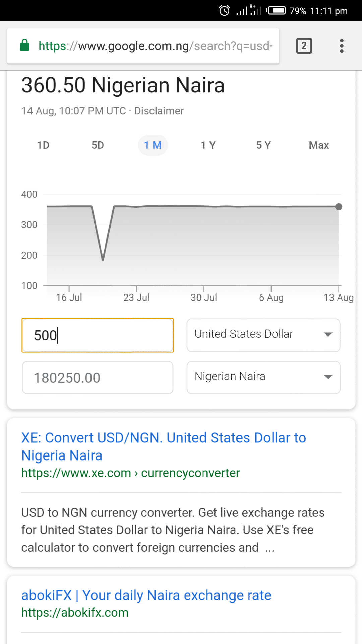Tap the alarm clock status icon
The width and height of the screenshot is (362, 644).
click(x=224, y=11)
